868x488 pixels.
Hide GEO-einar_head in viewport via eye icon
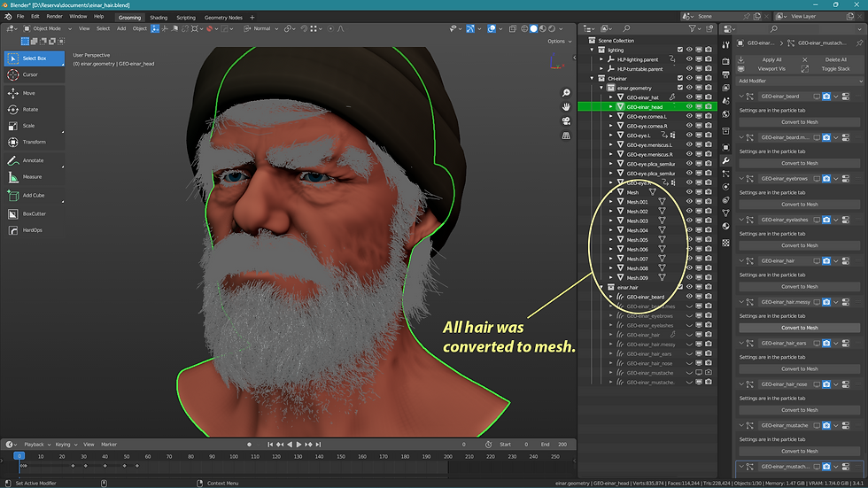[x=689, y=106]
